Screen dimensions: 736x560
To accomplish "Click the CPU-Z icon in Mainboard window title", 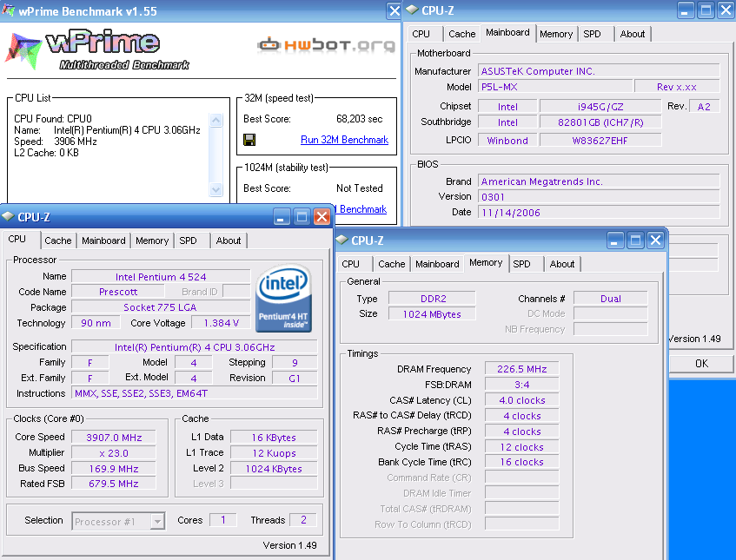I will pos(412,10).
